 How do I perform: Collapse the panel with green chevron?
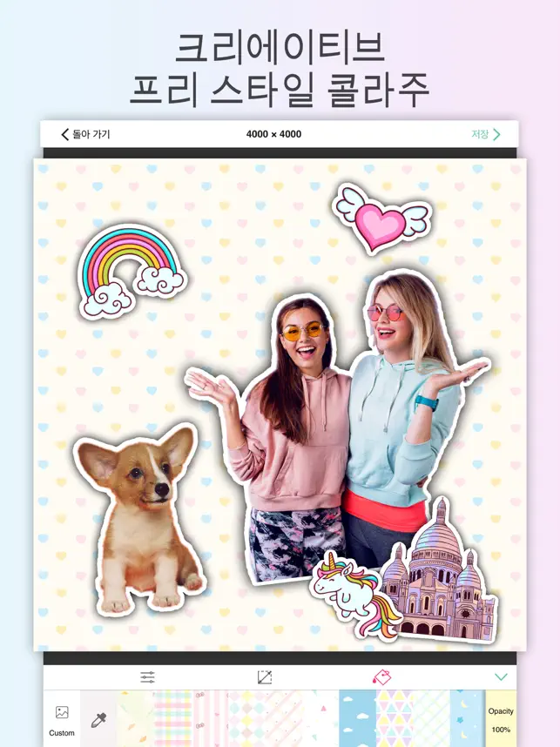[x=501, y=677]
